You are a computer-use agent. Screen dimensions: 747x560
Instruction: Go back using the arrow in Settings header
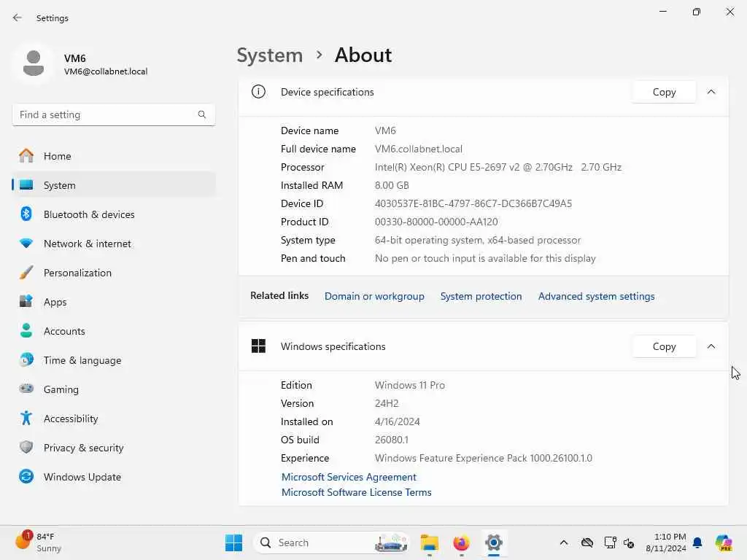click(18, 17)
